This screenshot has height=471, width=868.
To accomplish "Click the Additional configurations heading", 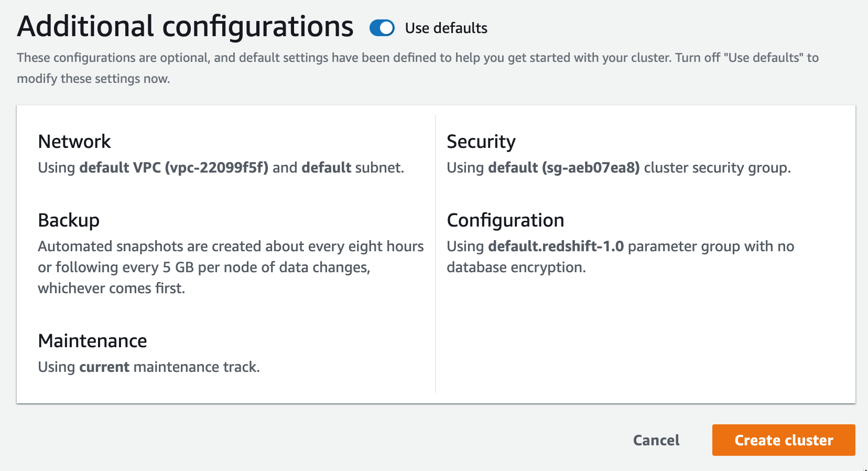I will coord(186,27).
